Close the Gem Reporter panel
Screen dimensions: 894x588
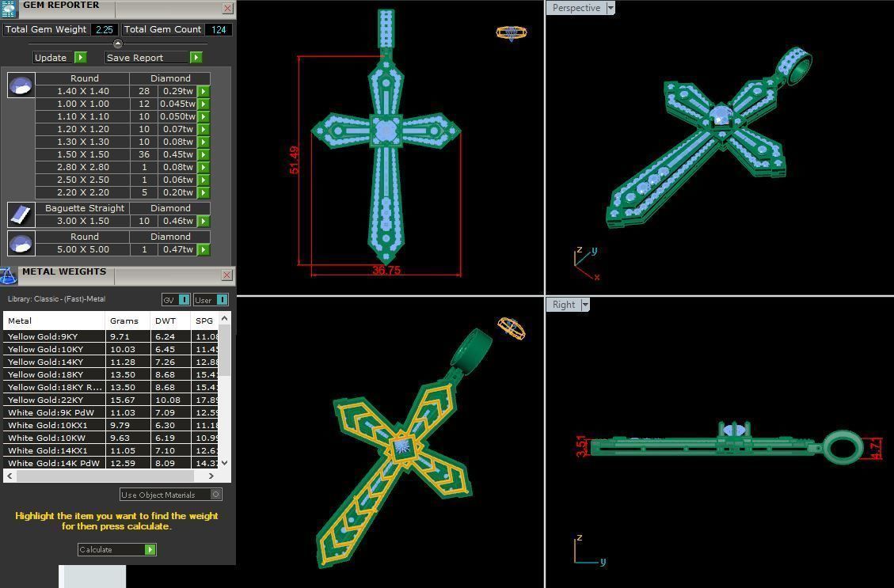click(x=227, y=8)
